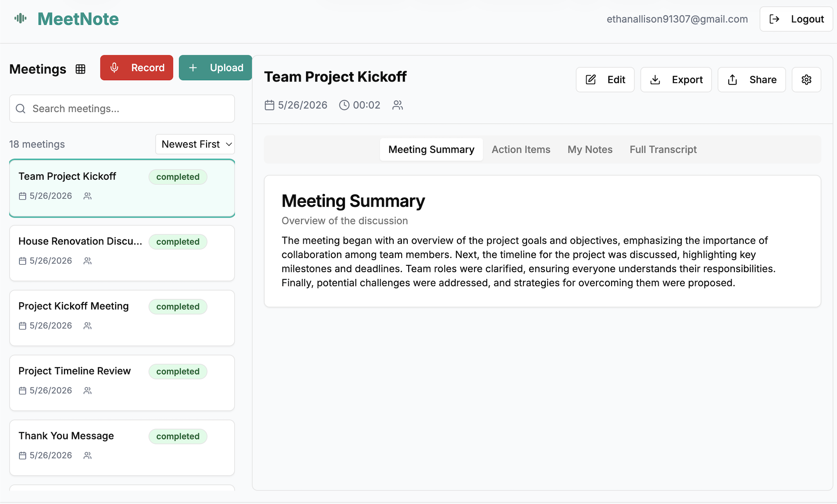Viewport: 837px width, 504px height.
Task: Click the header participants icon
Action: [x=398, y=105]
